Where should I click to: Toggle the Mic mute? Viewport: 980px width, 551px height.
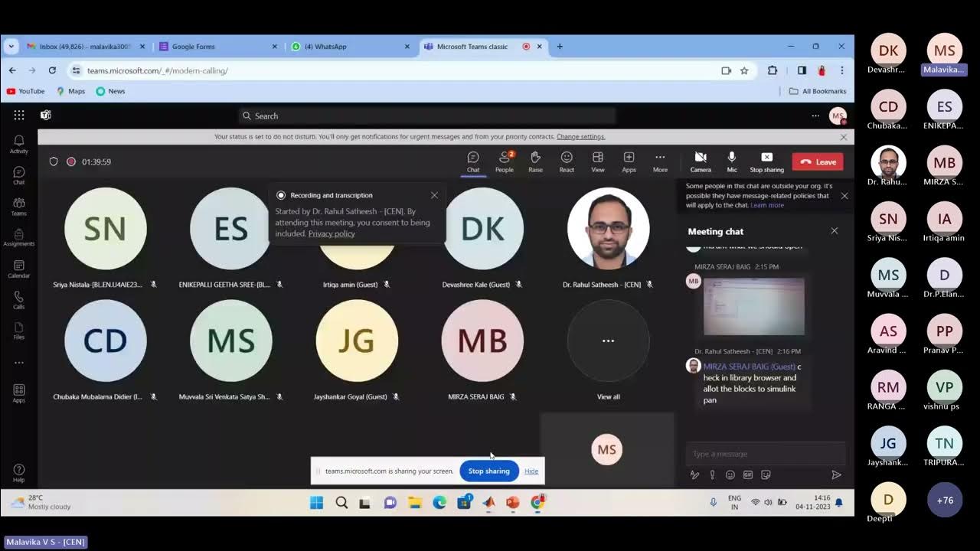tap(732, 161)
